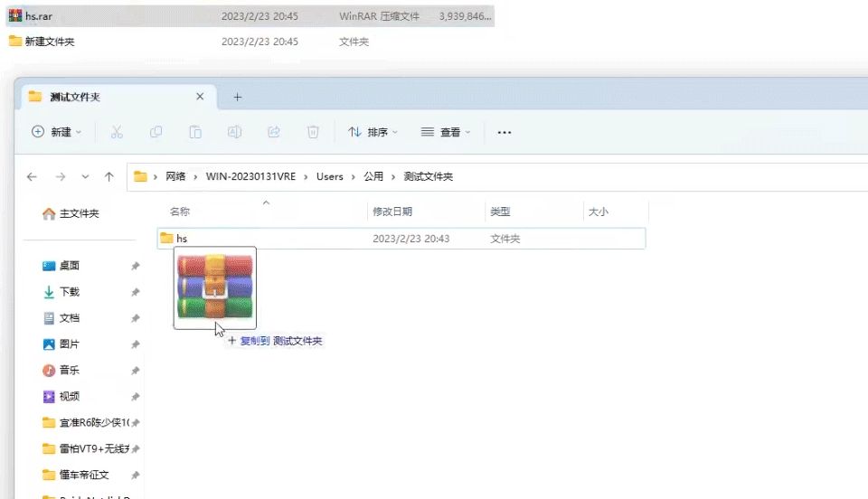The height and width of the screenshot is (499, 868).
Task: Close the 测试文件夹 tab
Action: [201, 97]
